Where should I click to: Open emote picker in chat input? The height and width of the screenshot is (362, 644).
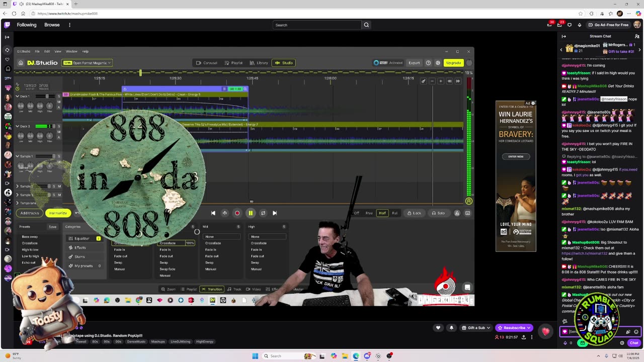click(x=636, y=332)
